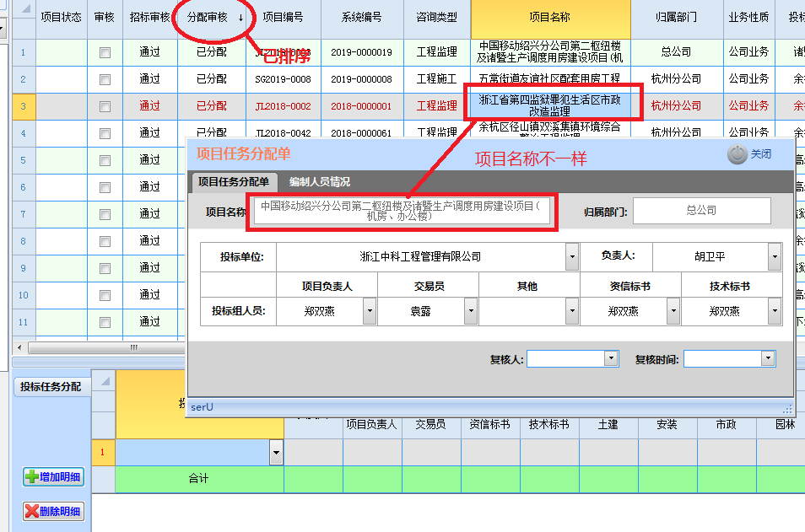
Task: Tick the 审核 checkbox in row 3
Action: coord(105,107)
